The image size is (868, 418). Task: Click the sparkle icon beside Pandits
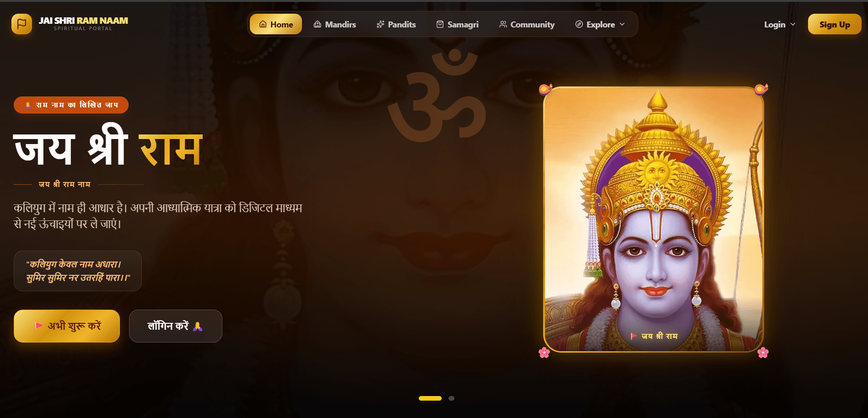[x=380, y=24]
